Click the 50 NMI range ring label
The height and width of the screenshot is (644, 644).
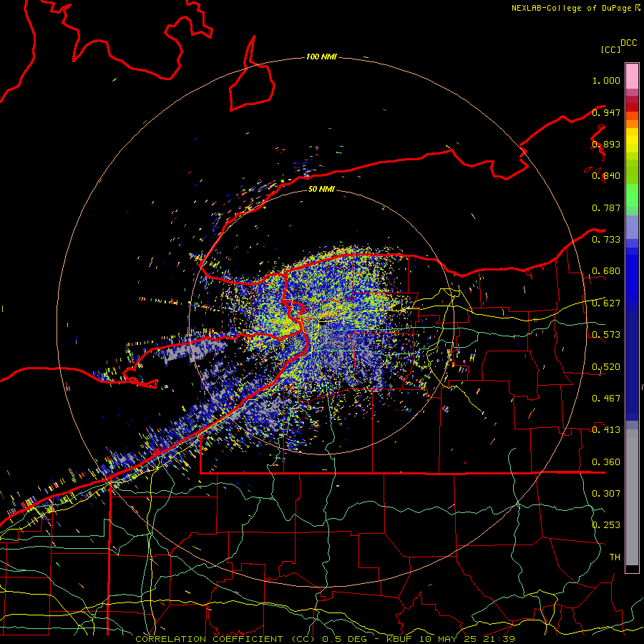321,189
